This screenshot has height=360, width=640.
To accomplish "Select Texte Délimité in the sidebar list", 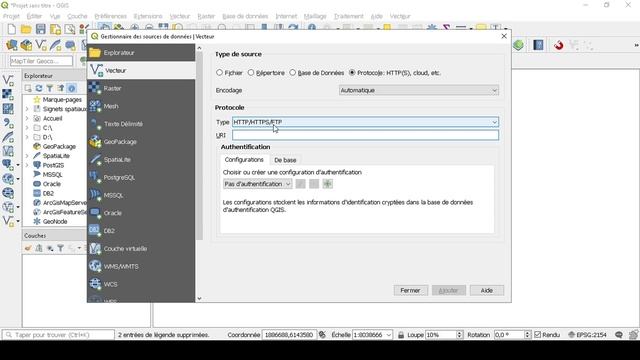I will tap(141, 124).
